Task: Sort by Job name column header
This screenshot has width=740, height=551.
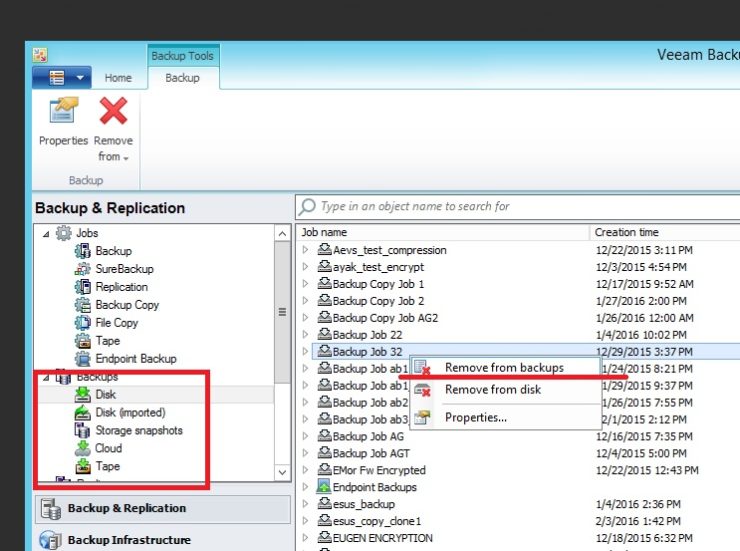Action: pos(444,232)
